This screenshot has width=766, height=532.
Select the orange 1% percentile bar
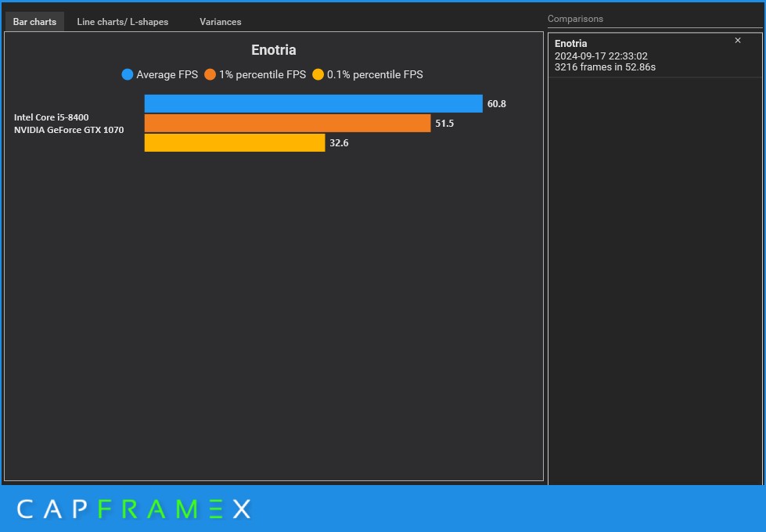[288, 123]
